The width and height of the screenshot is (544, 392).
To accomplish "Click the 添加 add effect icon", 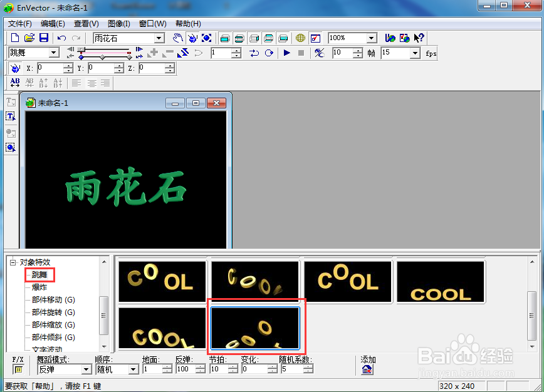I will click(367, 369).
